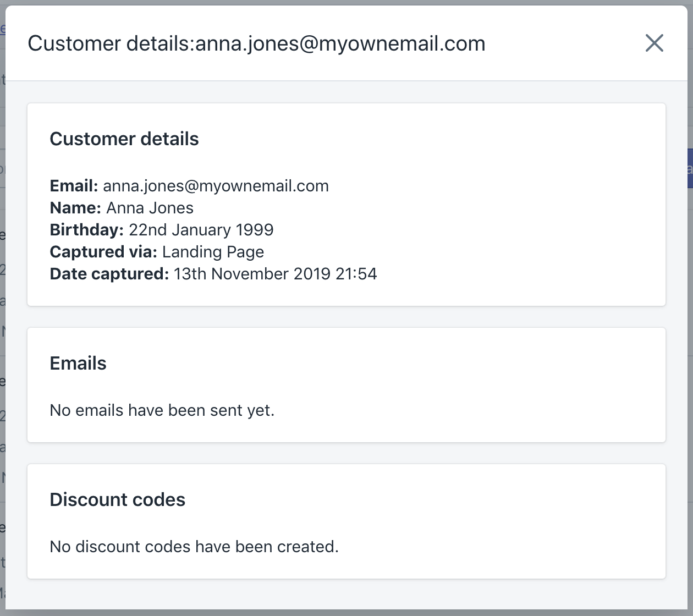Click the Discount codes section heading
693x616 pixels.
(x=118, y=499)
